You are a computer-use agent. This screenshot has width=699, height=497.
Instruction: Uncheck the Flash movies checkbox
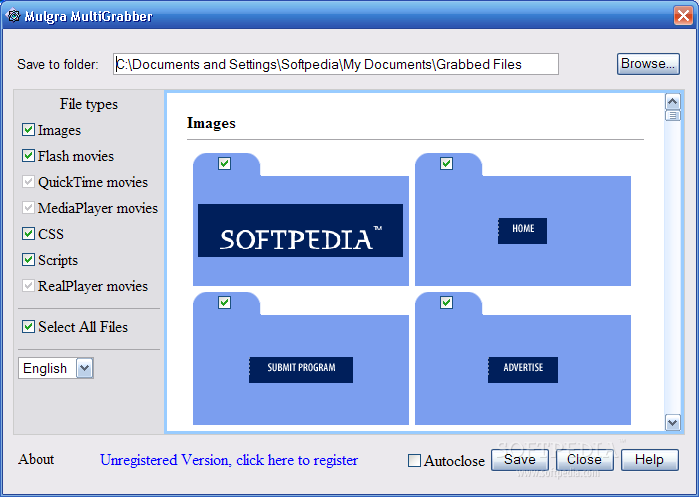tap(29, 156)
